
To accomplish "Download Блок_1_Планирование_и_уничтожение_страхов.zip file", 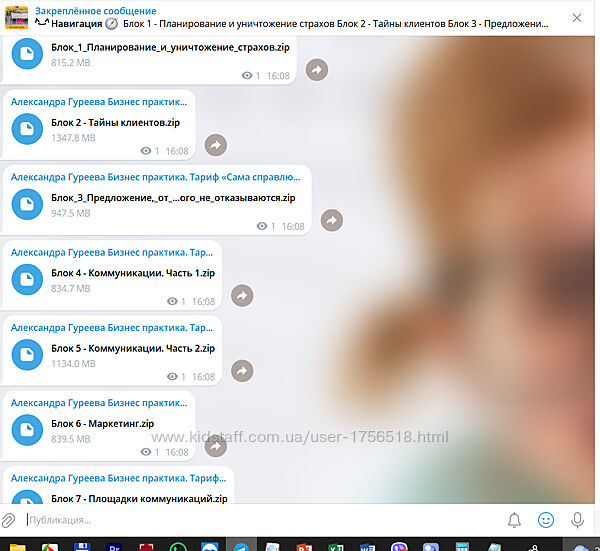I will [x=27, y=54].
